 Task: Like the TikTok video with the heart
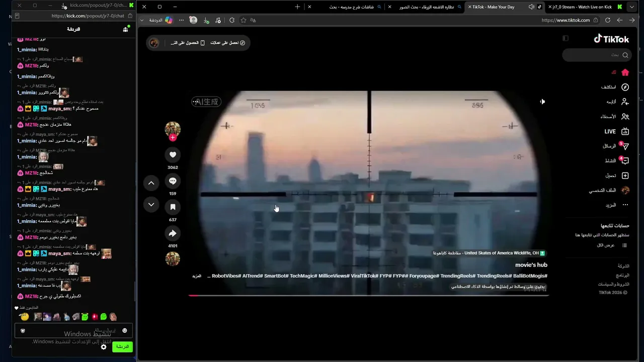173,155
